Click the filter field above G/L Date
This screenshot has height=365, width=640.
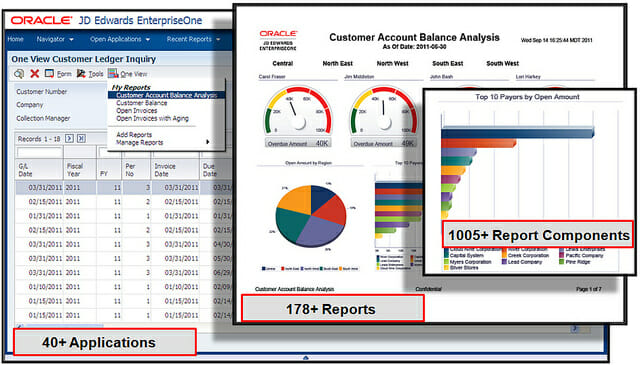(x=39, y=152)
